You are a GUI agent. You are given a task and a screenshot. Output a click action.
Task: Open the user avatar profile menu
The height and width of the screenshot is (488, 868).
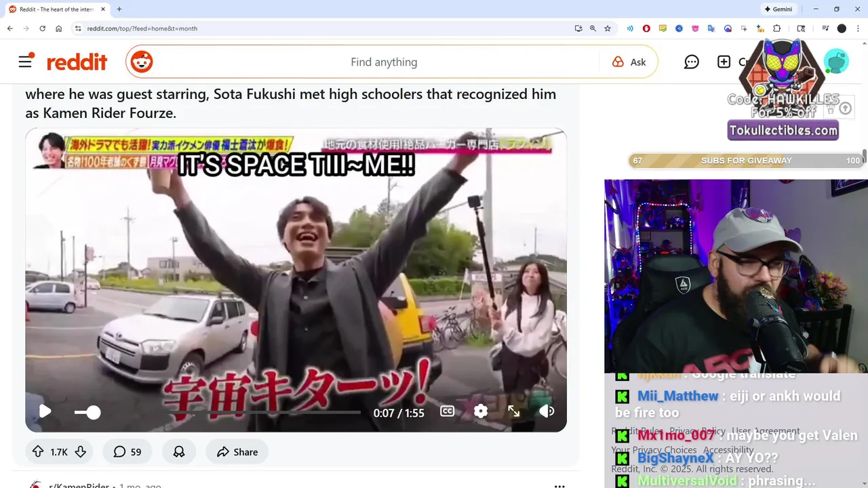(x=837, y=62)
